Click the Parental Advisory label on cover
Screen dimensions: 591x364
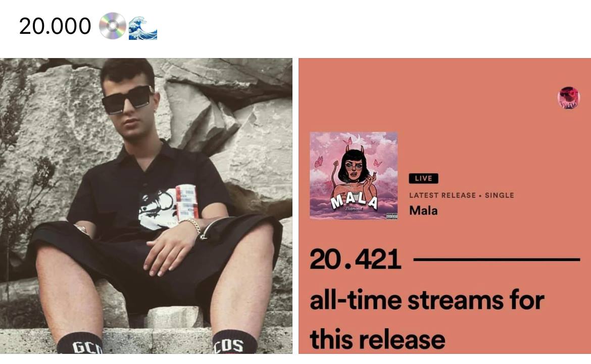tap(392, 216)
